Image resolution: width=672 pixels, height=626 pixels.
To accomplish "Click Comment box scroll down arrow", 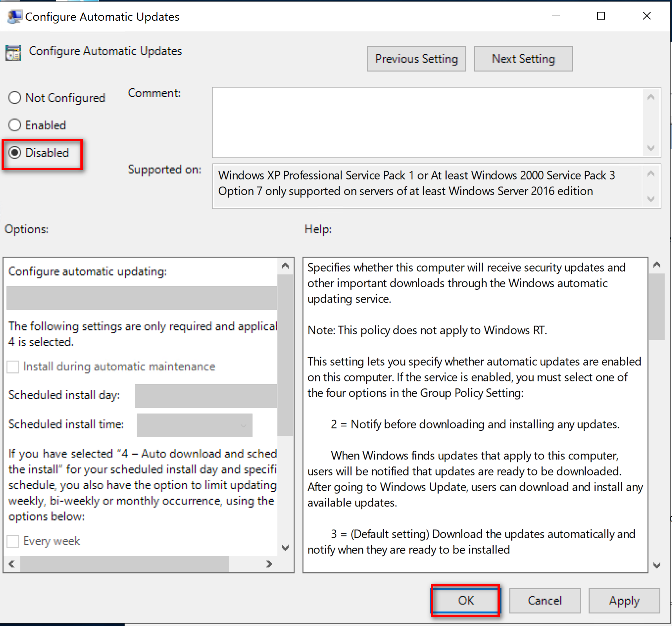I will click(651, 148).
